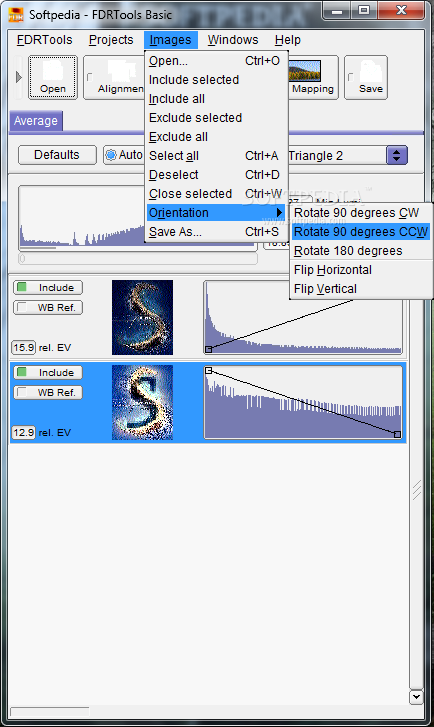Viewport: 434px width, 727px height.
Task: Open the Help menu
Action: [287, 40]
